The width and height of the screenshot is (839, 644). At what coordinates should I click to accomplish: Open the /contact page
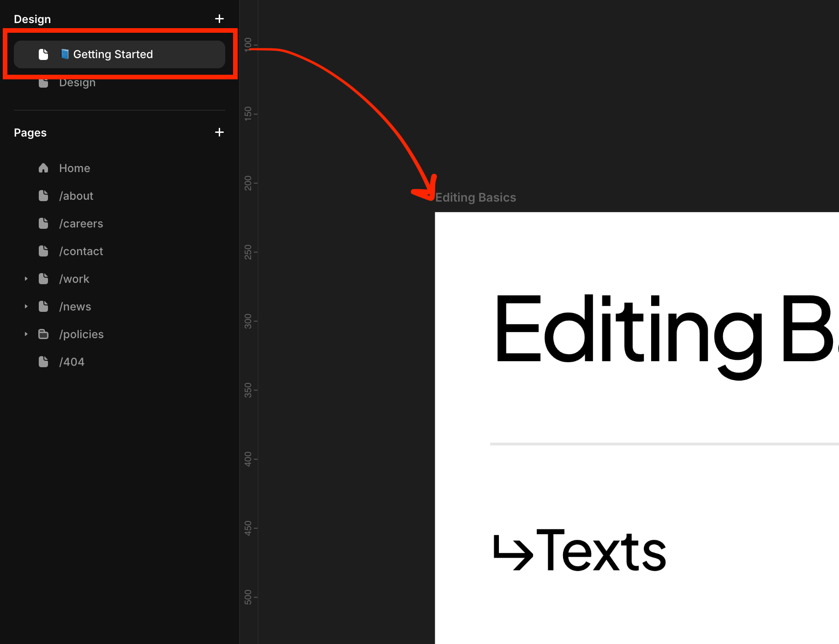pyautogui.click(x=81, y=251)
